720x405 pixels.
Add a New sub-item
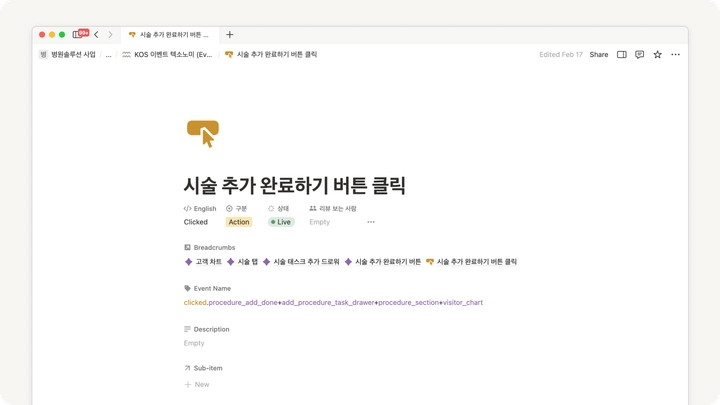[x=197, y=384]
